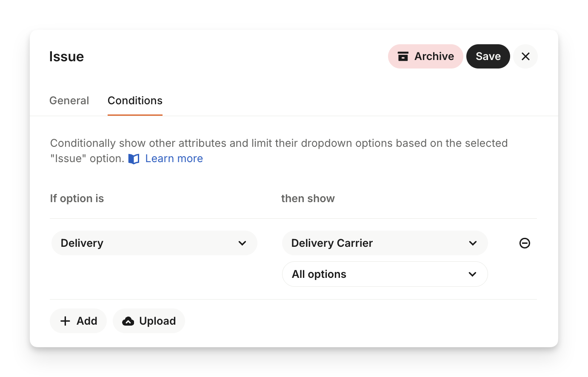This screenshot has width=588, height=377.
Task: Expand the Delivery Carrier dropdown chevron
Action: click(x=473, y=243)
